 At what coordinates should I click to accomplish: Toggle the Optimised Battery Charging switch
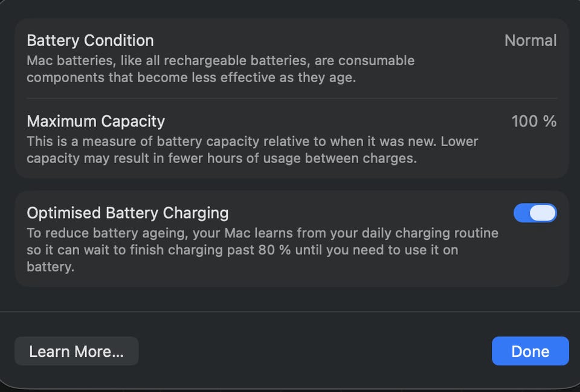click(x=535, y=213)
